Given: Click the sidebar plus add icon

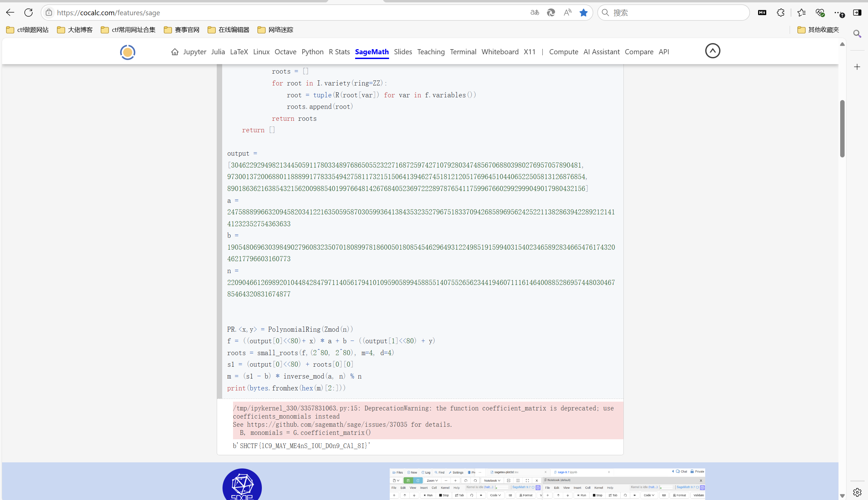Looking at the screenshot, I should coord(857,67).
